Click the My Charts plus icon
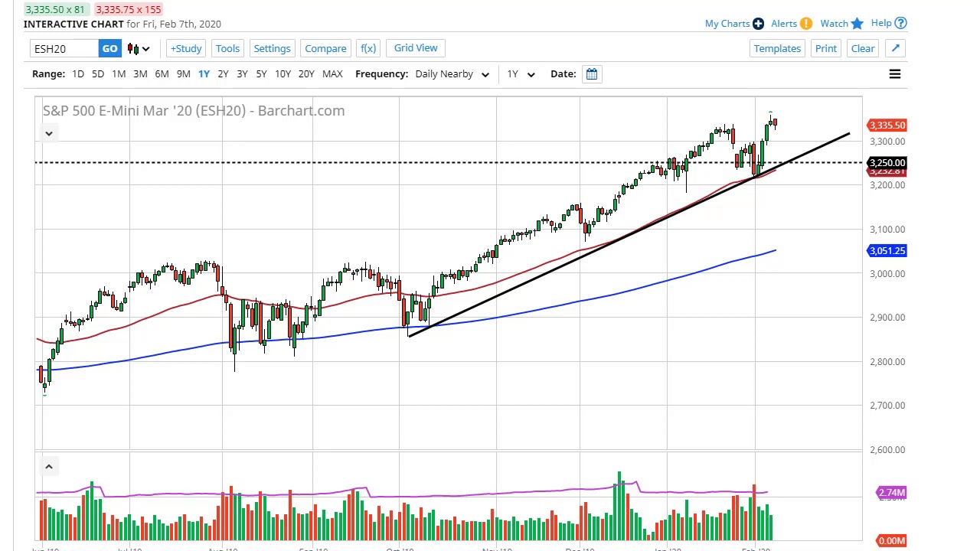Screen dimensions: 980x551 pos(758,24)
